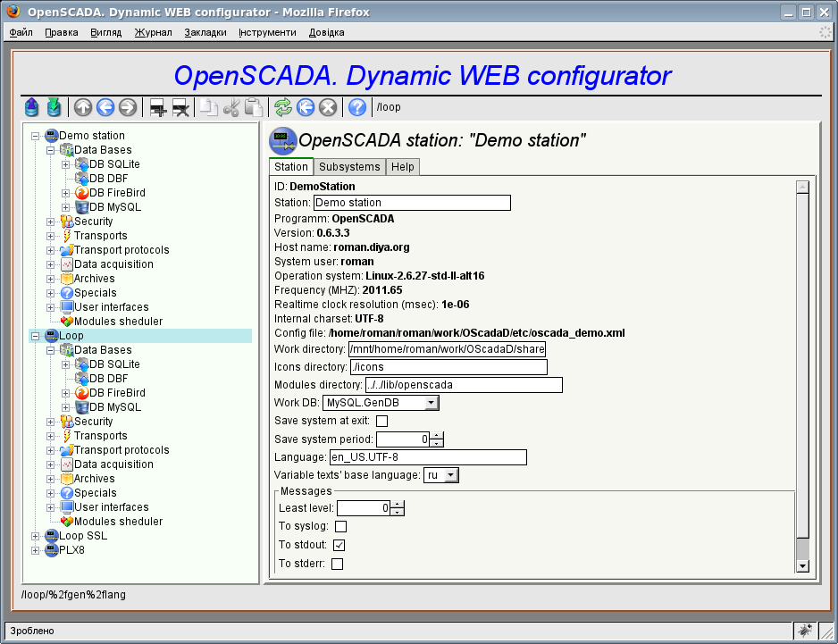Viewport: 838px width, 644px height.
Task: Click the scrollbar up arrow in Station panel
Action: [x=802, y=187]
